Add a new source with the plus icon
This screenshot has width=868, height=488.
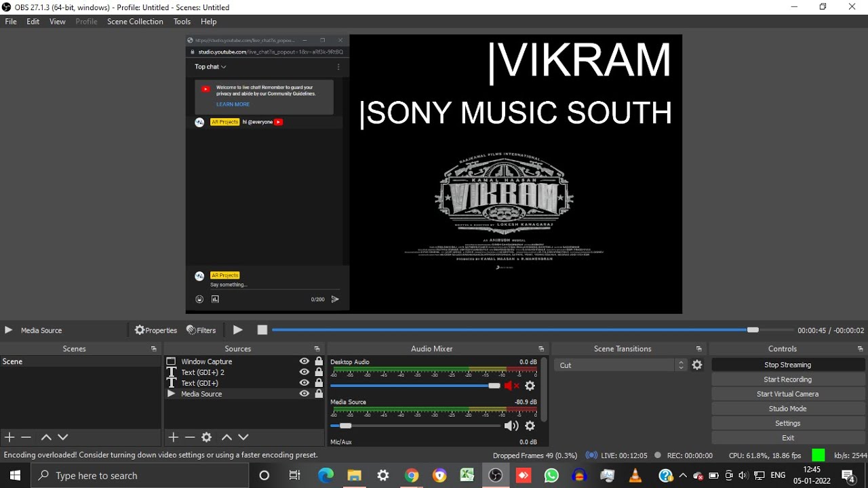173,437
